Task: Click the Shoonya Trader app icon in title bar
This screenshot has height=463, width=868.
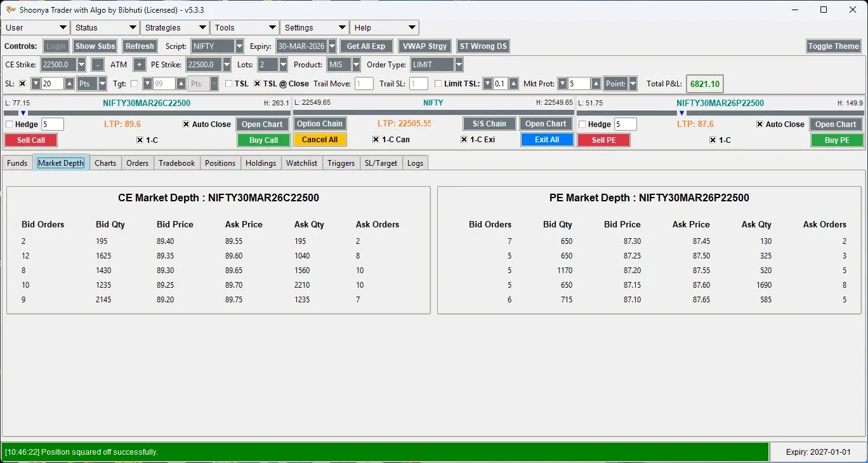Action: pyautogui.click(x=10, y=10)
